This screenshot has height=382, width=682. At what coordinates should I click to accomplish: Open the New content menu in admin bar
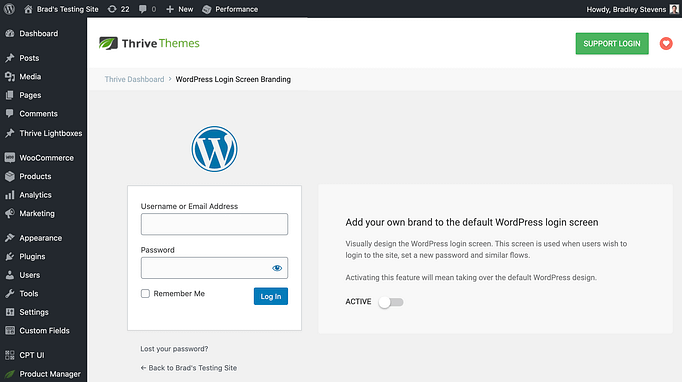point(180,9)
